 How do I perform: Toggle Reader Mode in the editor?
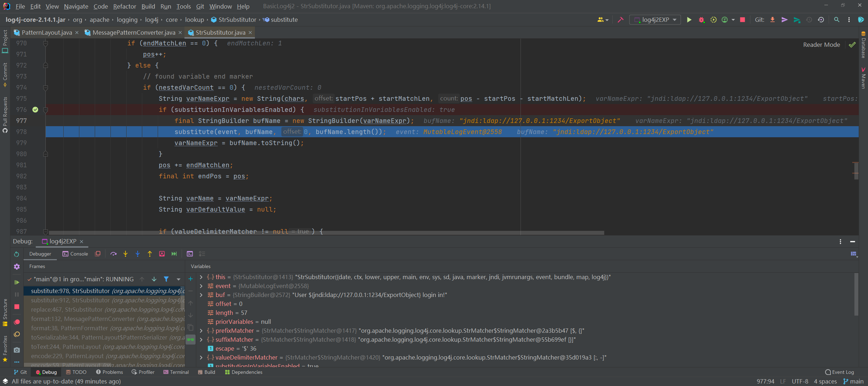tap(821, 45)
